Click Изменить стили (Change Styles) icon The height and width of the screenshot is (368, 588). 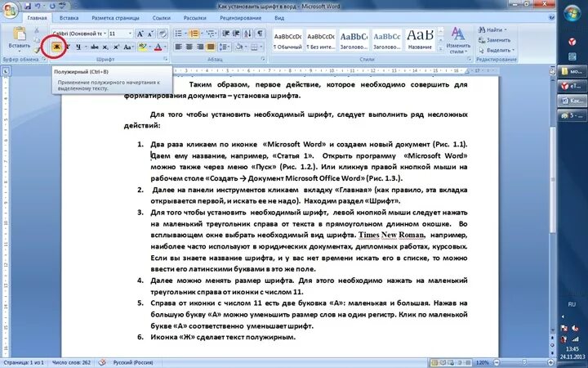click(458, 41)
